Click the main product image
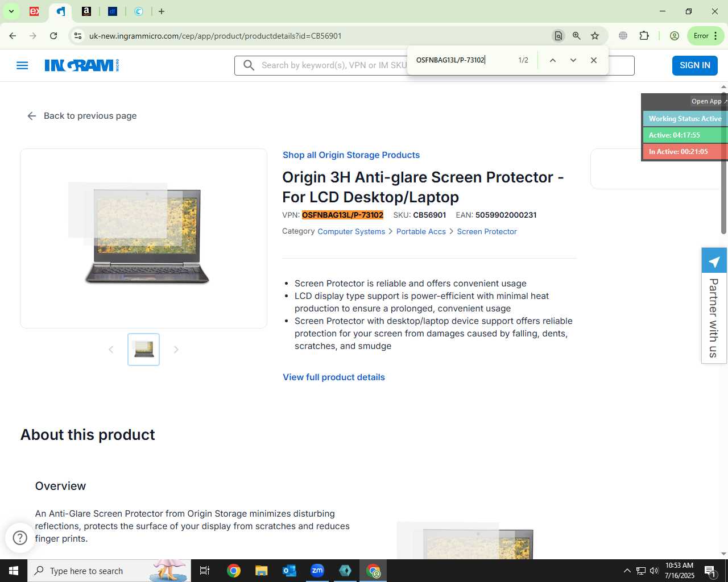 coord(143,238)
